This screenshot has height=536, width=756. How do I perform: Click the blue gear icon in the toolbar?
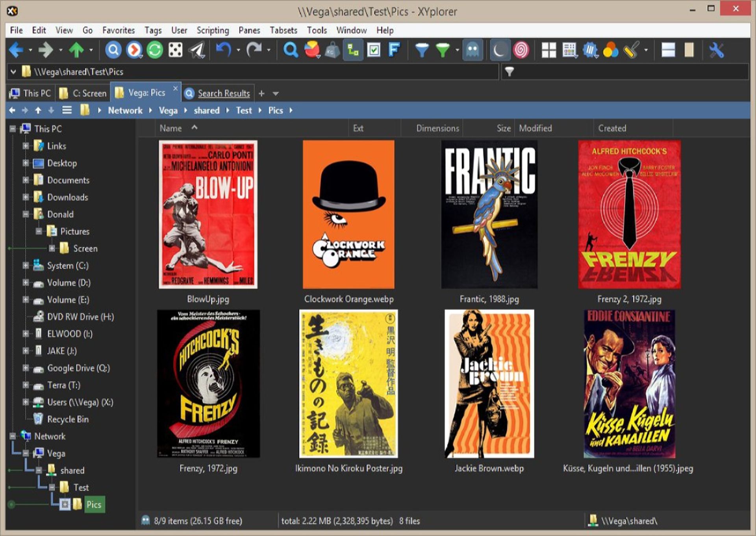click(x=590, y=50)
